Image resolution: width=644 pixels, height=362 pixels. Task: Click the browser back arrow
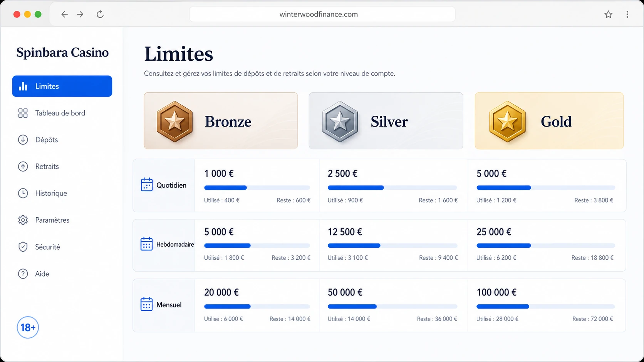(x=64, y=14)
